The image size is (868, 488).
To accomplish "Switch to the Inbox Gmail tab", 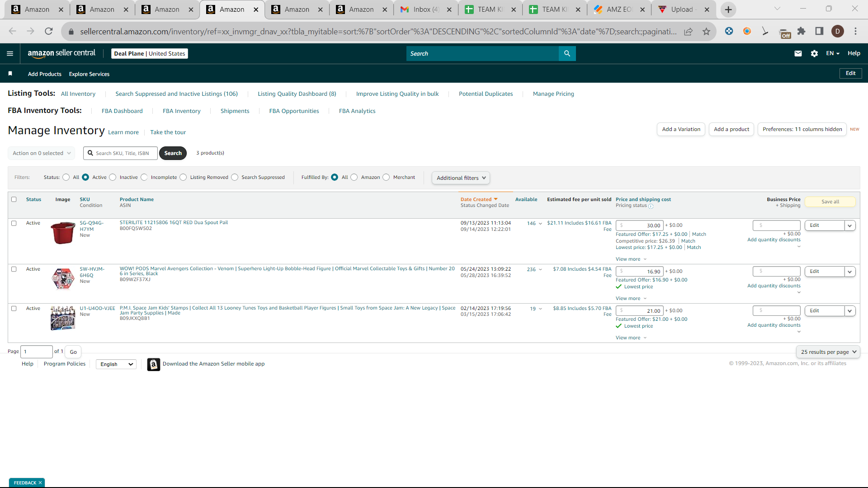I will 426,9.
